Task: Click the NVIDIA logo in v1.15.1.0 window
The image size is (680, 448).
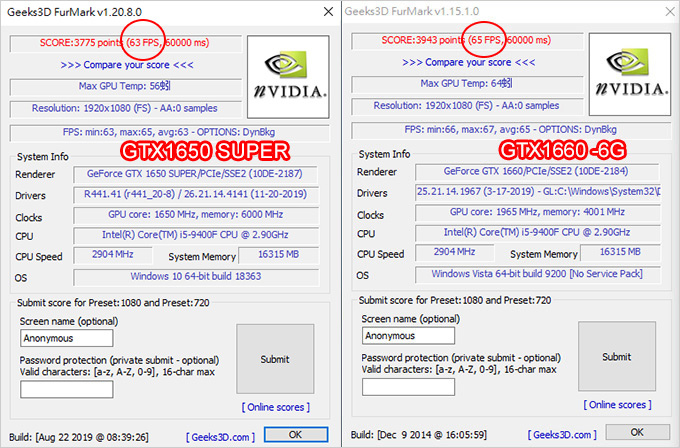Action: coord(630,74)
